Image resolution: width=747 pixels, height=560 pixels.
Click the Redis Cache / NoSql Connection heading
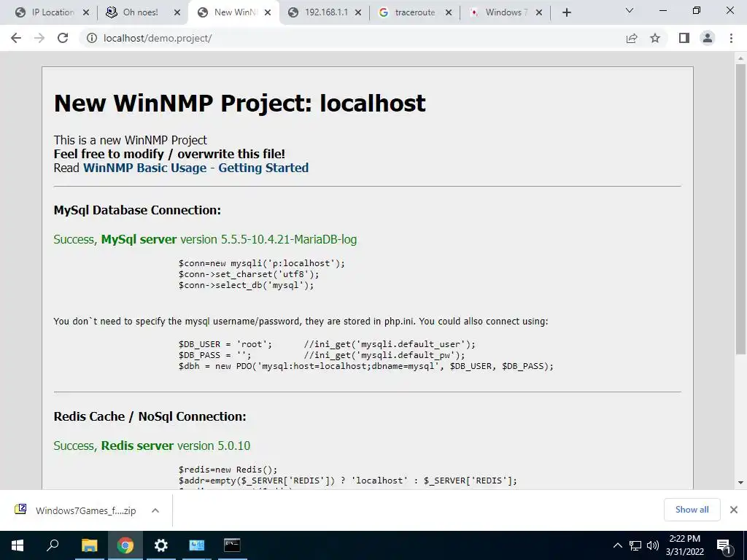150,416
